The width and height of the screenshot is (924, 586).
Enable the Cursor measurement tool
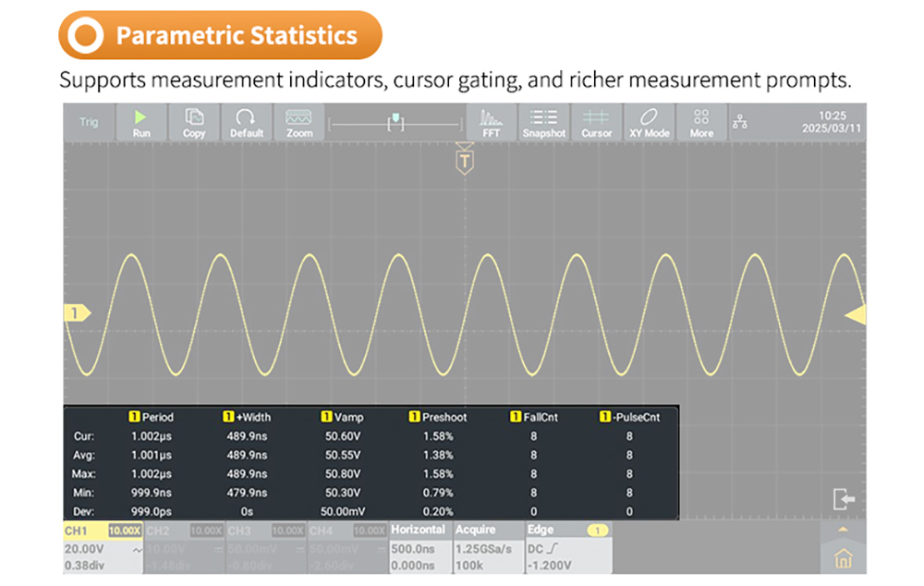(x=596, y=122)
